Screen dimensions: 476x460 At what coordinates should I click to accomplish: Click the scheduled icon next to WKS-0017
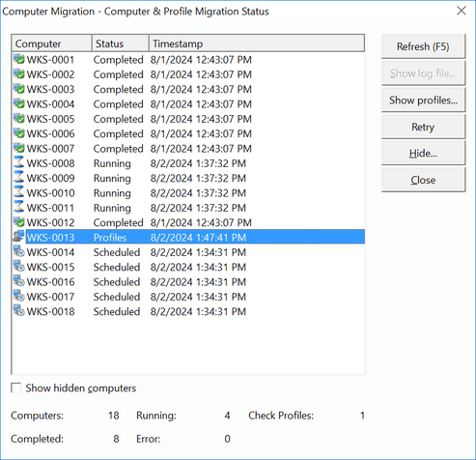19,296
